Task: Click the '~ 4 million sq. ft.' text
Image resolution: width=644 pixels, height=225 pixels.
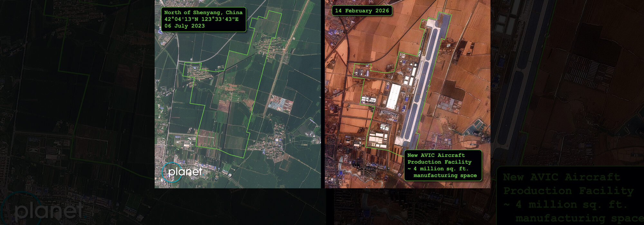Action: coord(438,169)
